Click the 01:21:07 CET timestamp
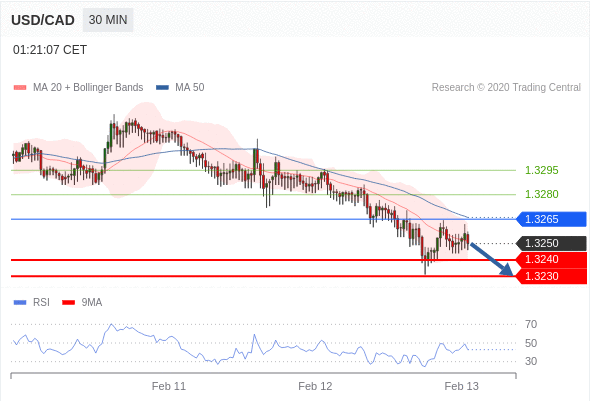 (50, 50)
